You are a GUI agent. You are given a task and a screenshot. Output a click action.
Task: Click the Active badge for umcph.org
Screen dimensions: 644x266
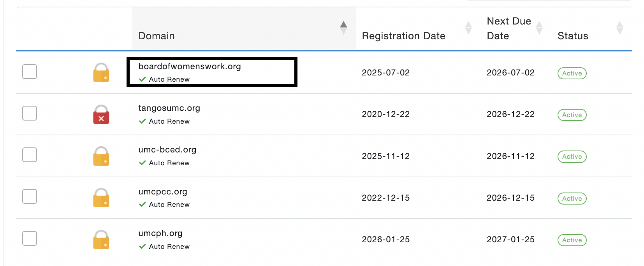(572, 240)
